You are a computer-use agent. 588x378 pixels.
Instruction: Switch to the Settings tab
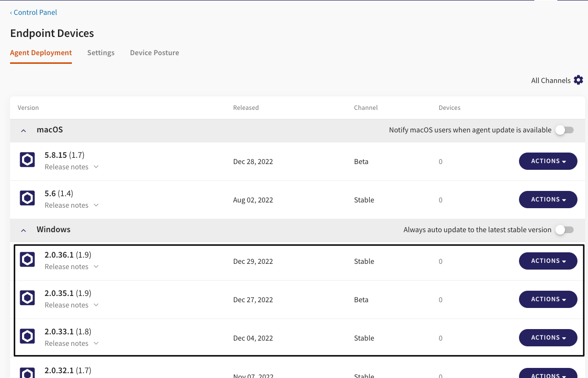click(101, 53)
